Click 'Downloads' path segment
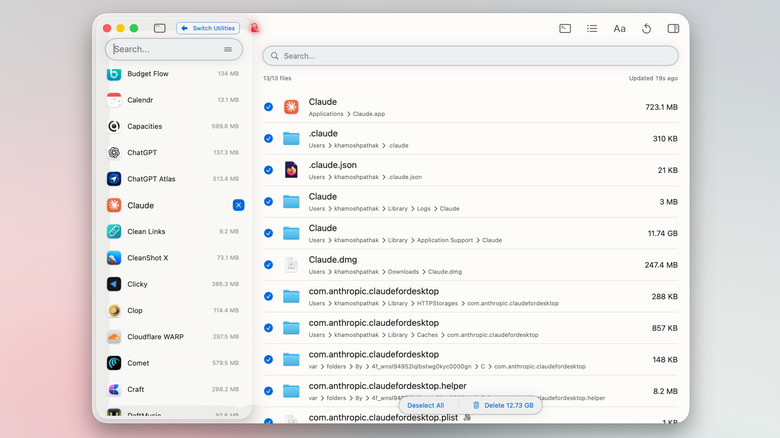Viewport: 780px width, 438px height. pos(403,272)
